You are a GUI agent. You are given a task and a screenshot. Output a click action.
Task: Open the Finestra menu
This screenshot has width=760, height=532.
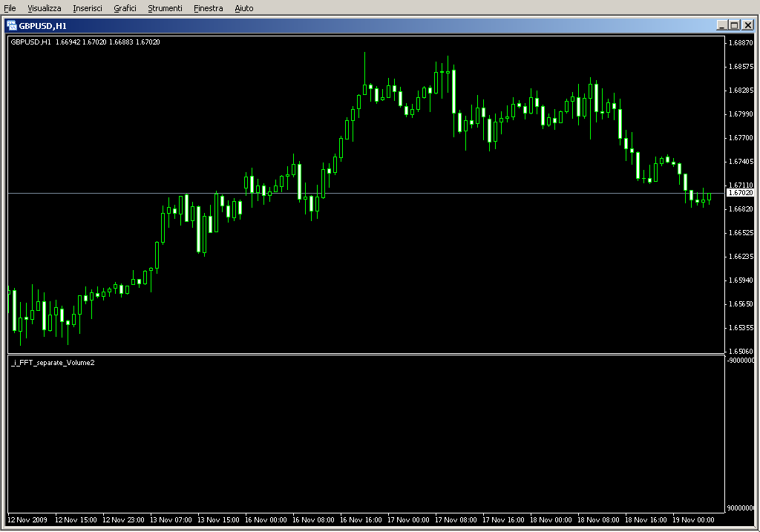208,8
